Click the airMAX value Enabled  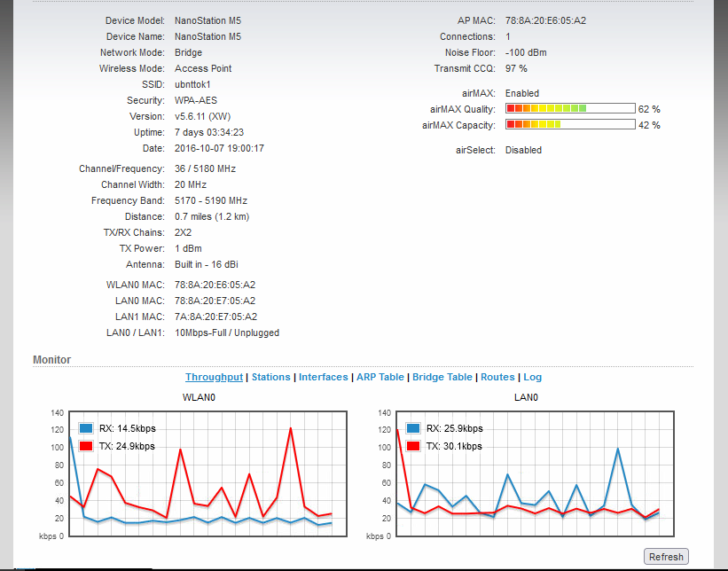tap(522, 93)
